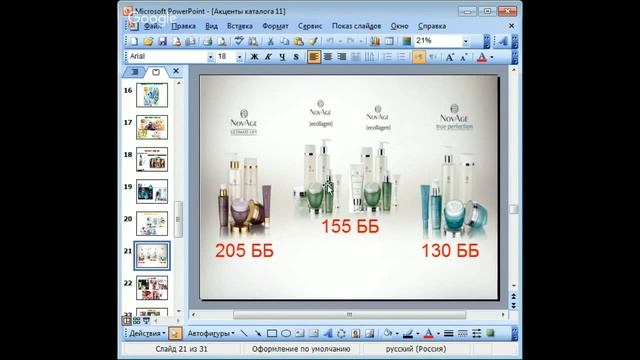640x360 pixels.
Task: Print the presentation with the printer icon
Action: (x=208, y=41)
